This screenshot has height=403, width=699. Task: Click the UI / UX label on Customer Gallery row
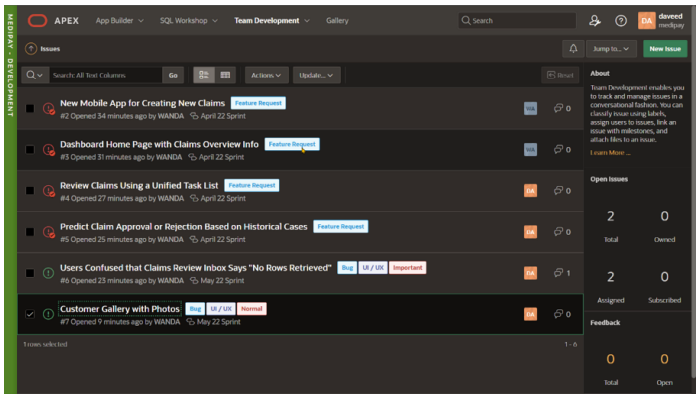[221, 308]
